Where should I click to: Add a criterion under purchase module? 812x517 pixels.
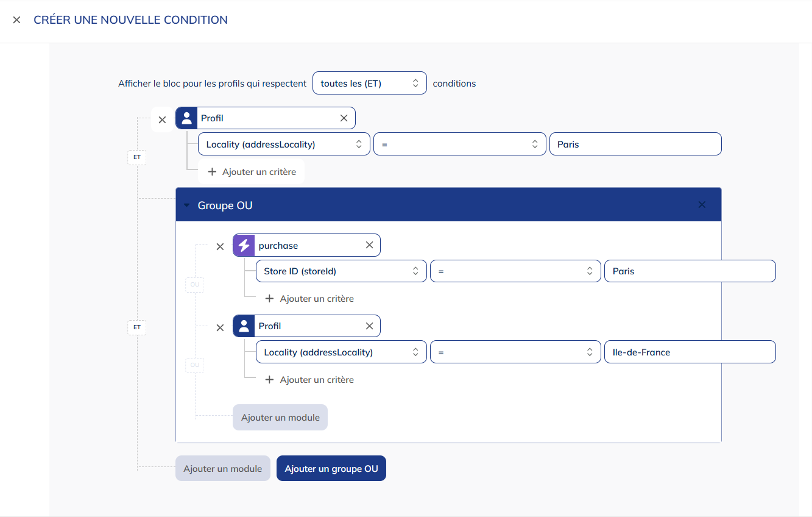[309, 299]
